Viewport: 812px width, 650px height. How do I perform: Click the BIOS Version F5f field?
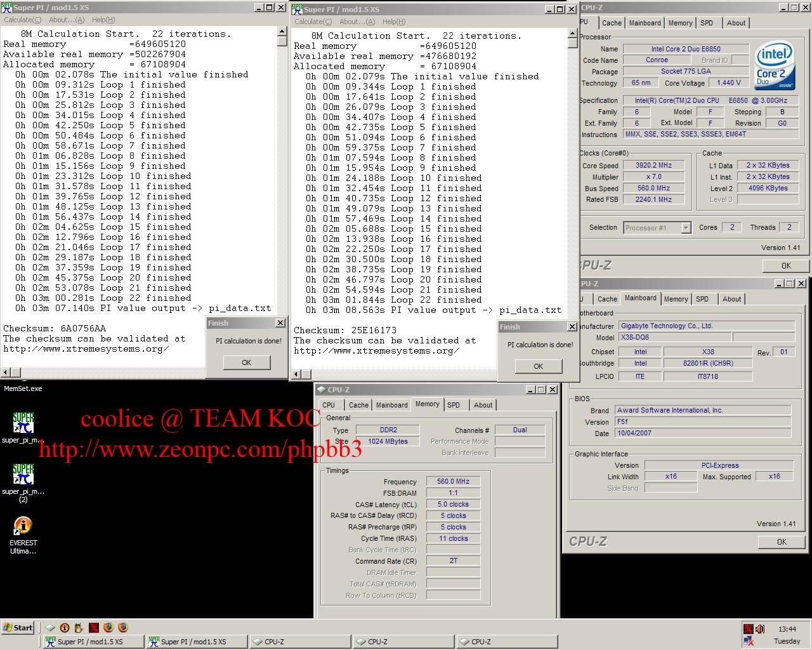click(x=703, y=421)
